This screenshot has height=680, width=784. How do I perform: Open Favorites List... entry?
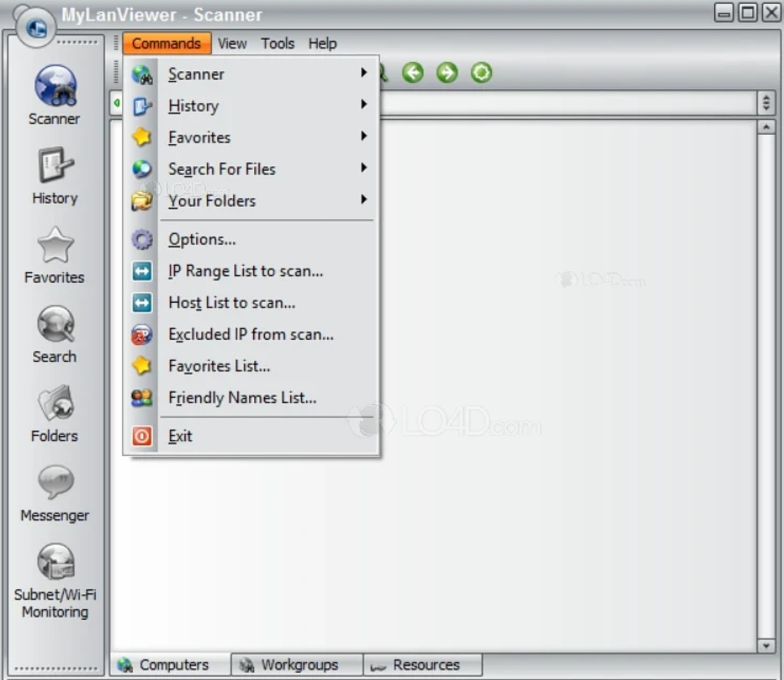(x=251, y=366)
